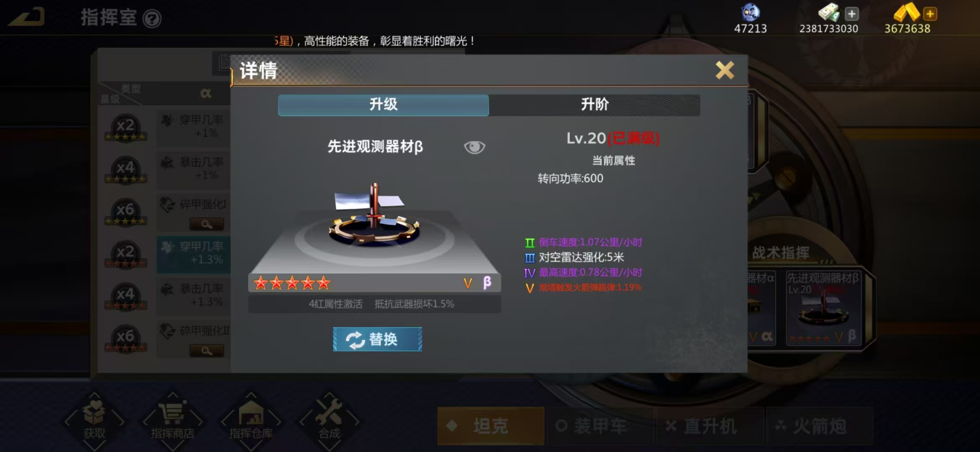The image size is (980, 452).
Task: Select the 坦克 category tab
Action: (x=491, y=426)
